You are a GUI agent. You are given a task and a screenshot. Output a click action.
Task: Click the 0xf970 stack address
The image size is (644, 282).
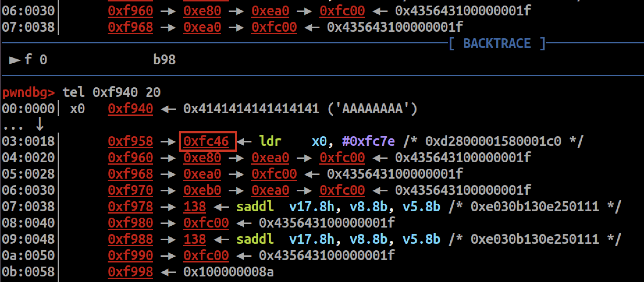point(130,191)
